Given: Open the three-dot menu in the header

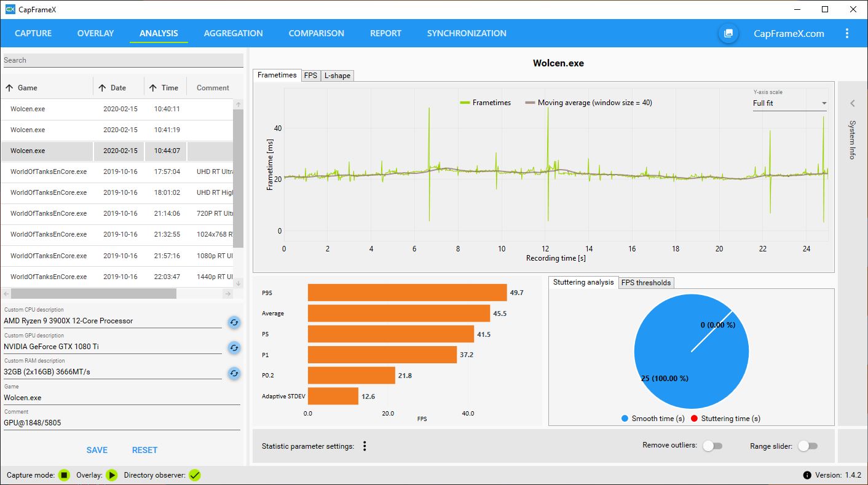Looking at the screenshot, I should coord(847,33).
